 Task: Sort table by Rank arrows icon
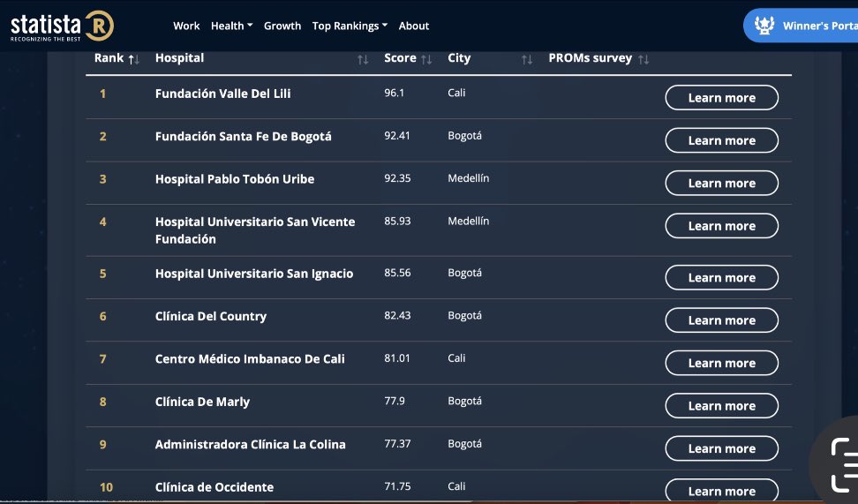[134, 60]
